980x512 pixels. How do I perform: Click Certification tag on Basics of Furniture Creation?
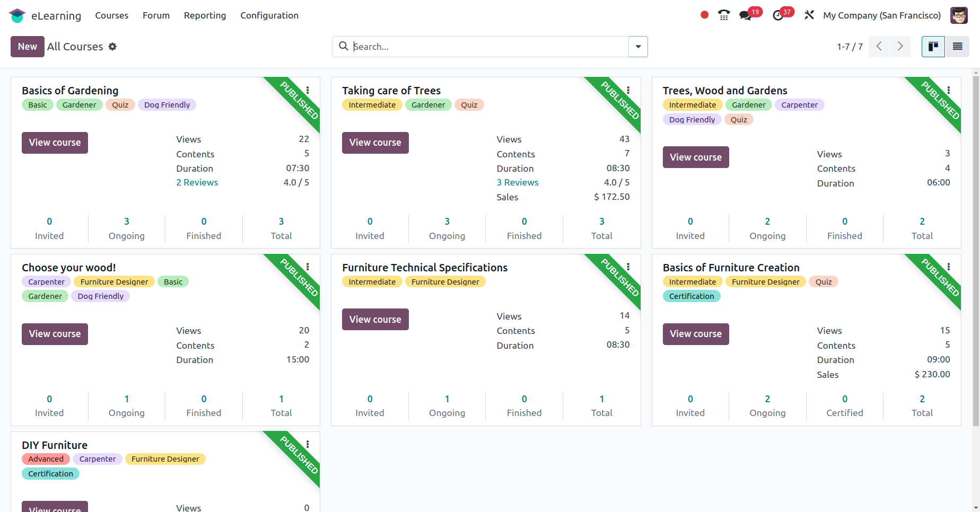[x=692, y=296]
